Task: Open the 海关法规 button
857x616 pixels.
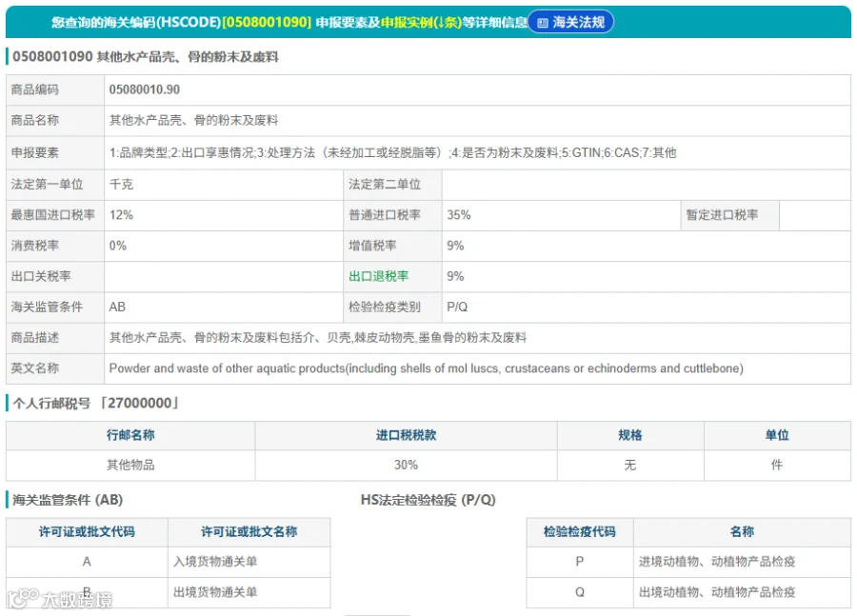Action: [570, 23]
